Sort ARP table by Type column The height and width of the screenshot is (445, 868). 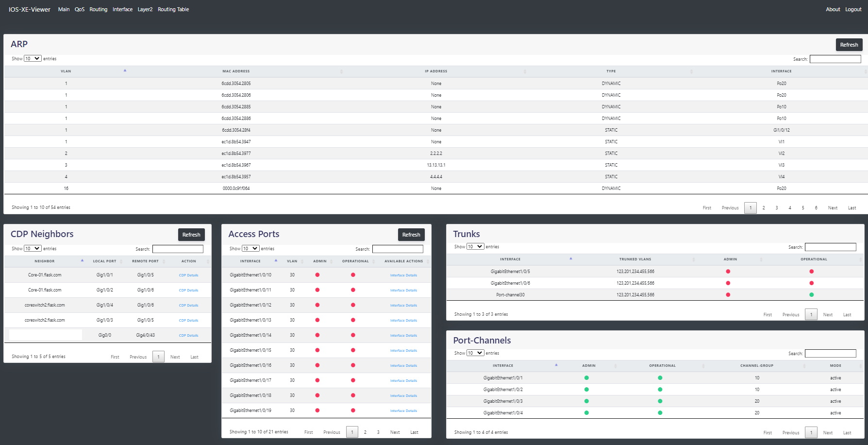(x=611, y=71)
